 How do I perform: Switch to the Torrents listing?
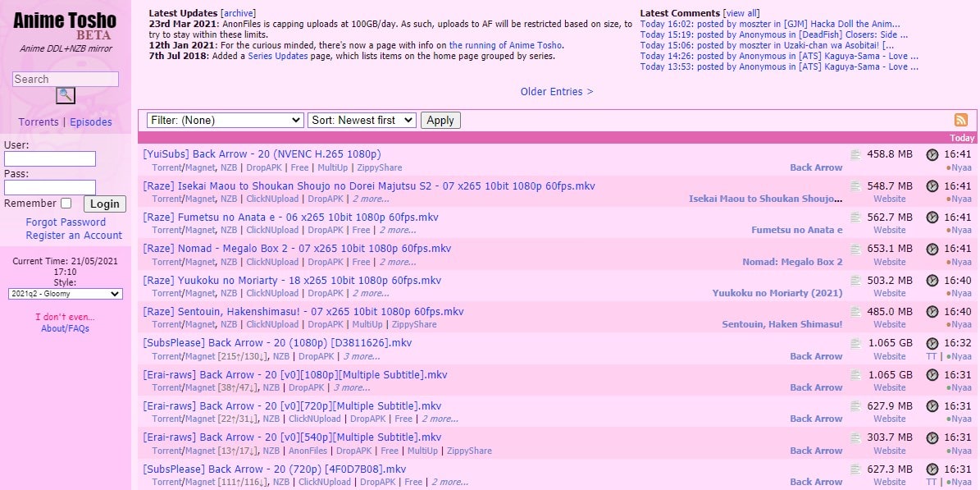38,121
